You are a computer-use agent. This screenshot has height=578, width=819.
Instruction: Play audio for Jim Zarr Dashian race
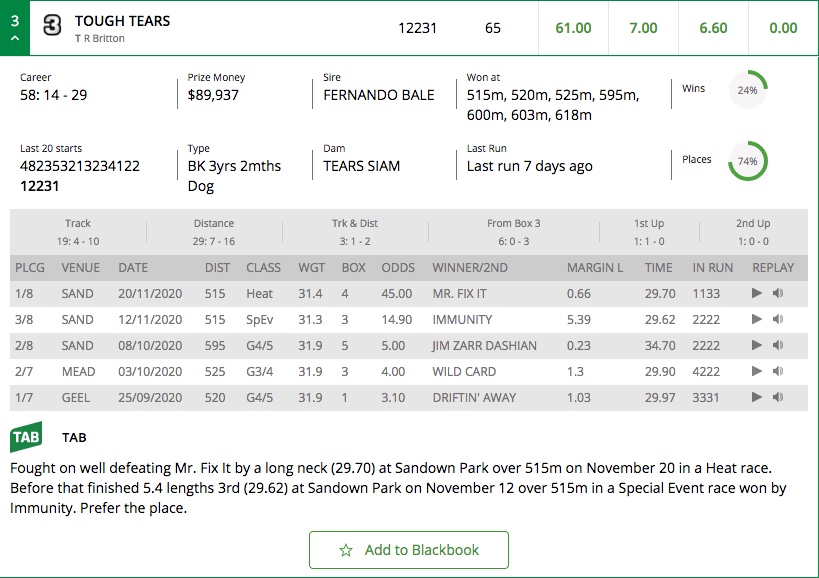coord(778,345)
